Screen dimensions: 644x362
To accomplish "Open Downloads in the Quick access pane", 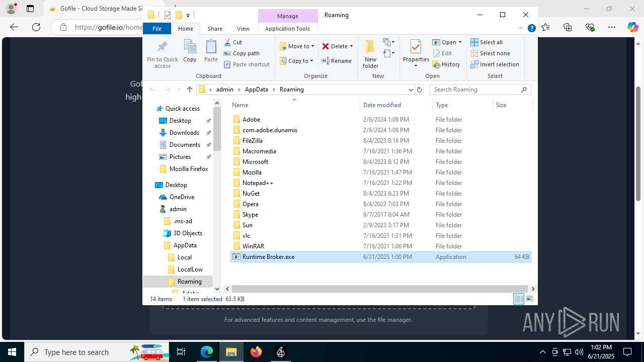I will 184,133.
